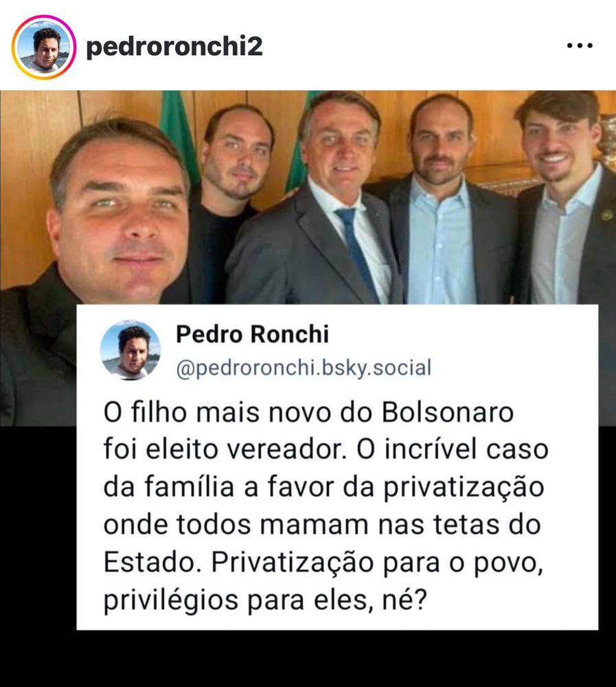The width and height of the screenshot is (616, 687).
Task: Select the word "Bolsonaro" in the post text
Action: [x=448, y=413]
